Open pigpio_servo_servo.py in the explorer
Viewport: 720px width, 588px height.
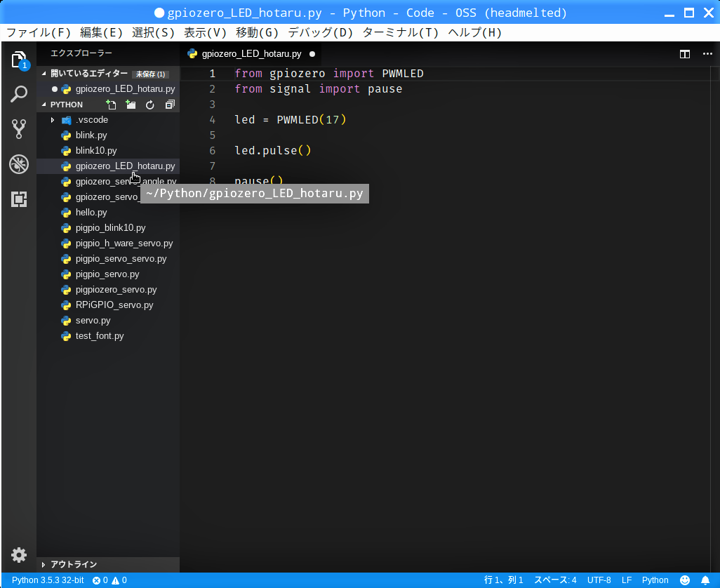pos(108,259)
